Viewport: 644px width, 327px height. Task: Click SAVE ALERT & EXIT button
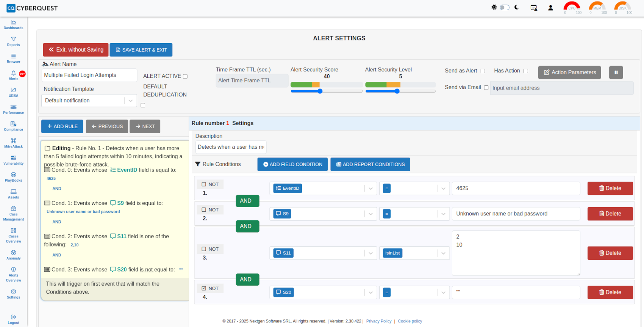pyautogui.click(x=141, y=50)
